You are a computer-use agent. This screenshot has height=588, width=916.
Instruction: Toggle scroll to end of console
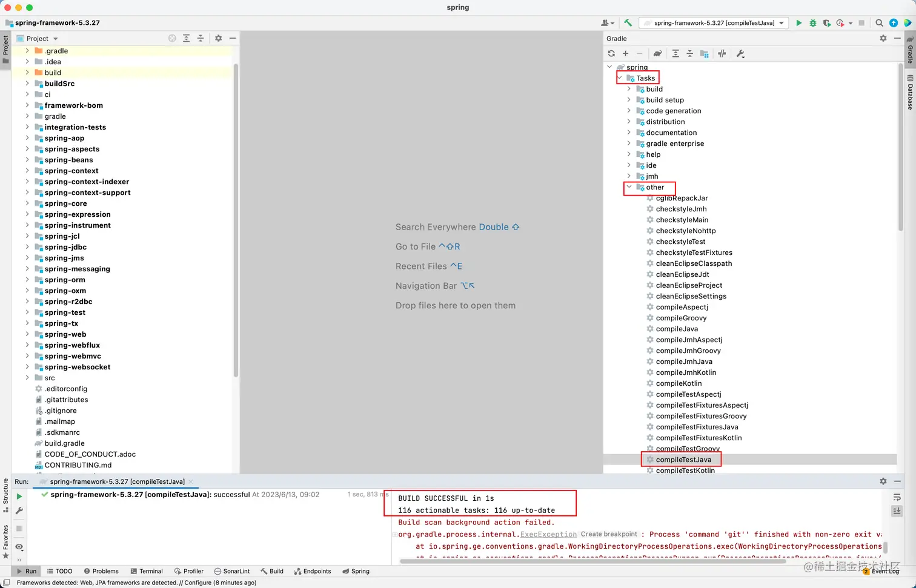coord(897,511)
